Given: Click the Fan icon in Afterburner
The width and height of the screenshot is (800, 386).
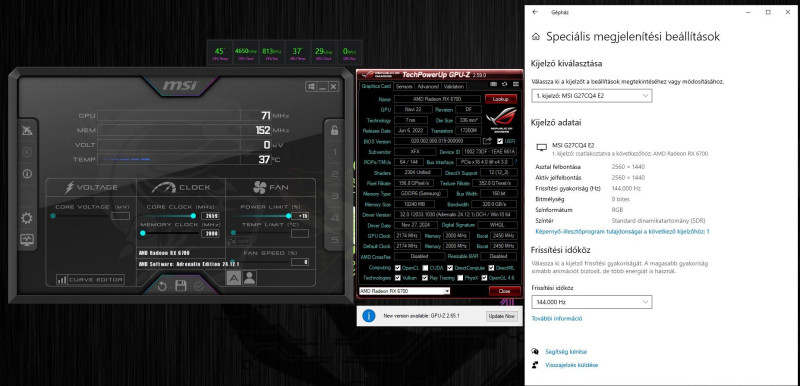Looking at the screenshot, I should coord(260,188).
